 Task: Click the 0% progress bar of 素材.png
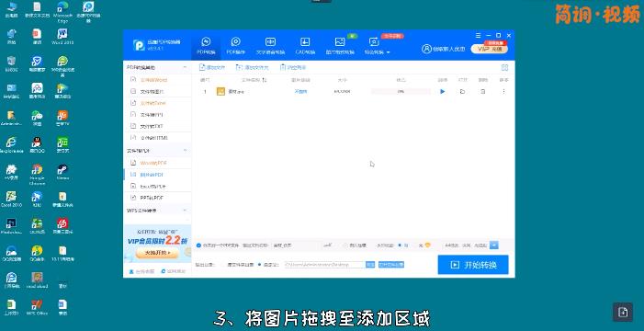pyautogui.click(x=401, y=92)
